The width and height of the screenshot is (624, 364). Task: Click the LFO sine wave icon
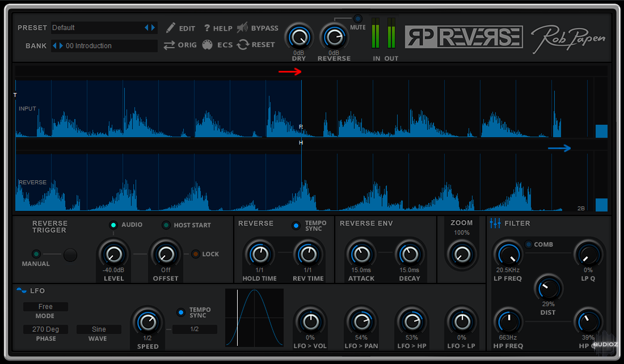pyautogui.click(x=22, y=290)
